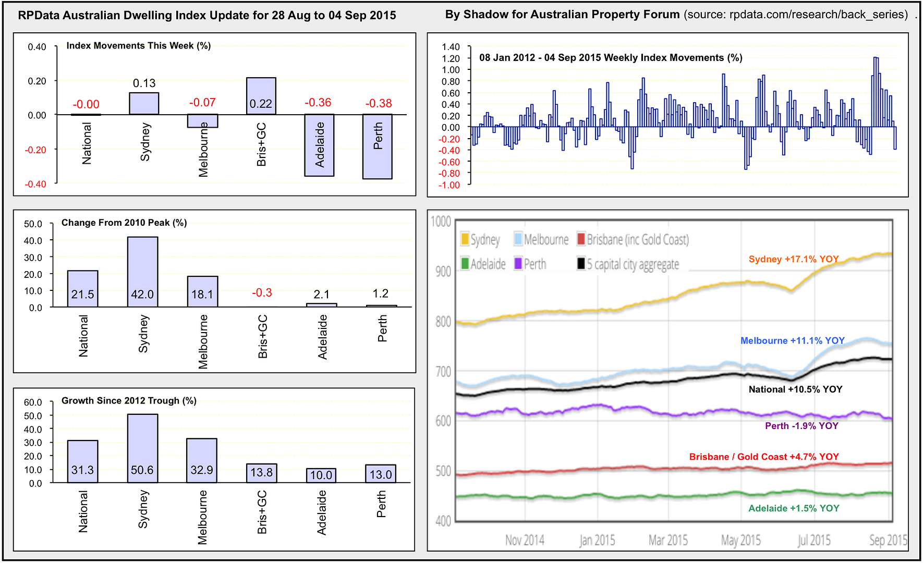Select the Sydney 42.0 bar in Change From 2010 Peak
The height and width of the screenshot is (563, 924).
pyautogui.click(x=142, y=272)
